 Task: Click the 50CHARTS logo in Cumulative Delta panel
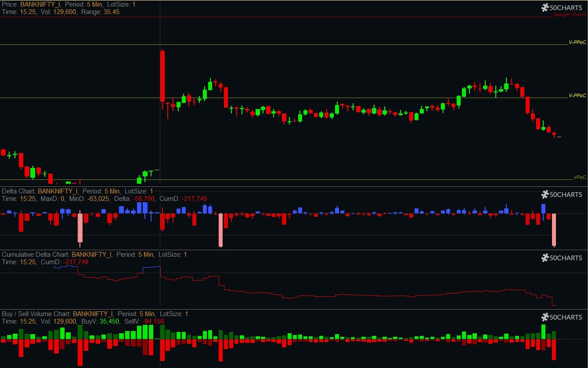pos(562,258)
